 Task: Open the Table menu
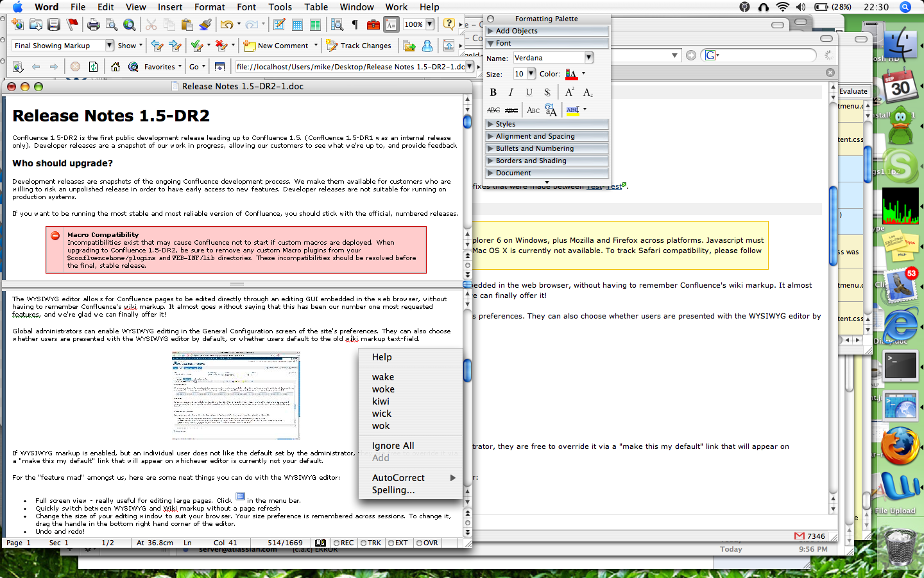click(316, 7)
